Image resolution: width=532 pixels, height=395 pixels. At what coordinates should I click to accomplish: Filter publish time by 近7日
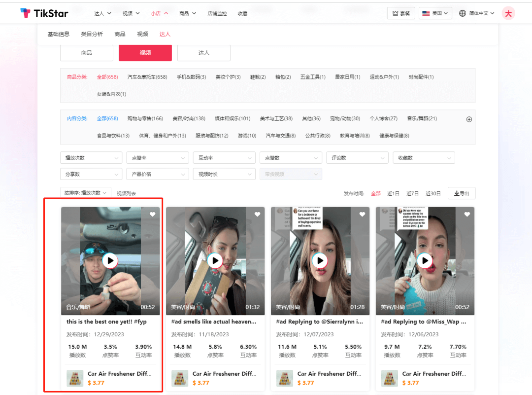(x=412, y=193)
